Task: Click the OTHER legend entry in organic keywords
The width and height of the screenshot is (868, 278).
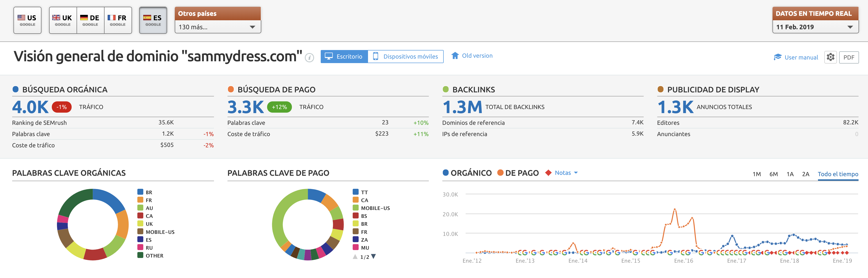Action: point(150,255)
